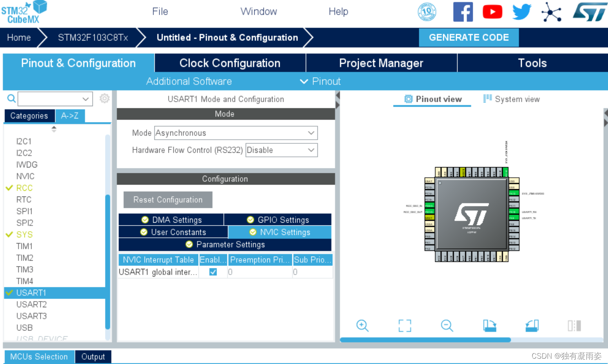Screen dimensions: 608x364
Task: Click the STM32CubeMX logo
Action: tap(24, 12)
